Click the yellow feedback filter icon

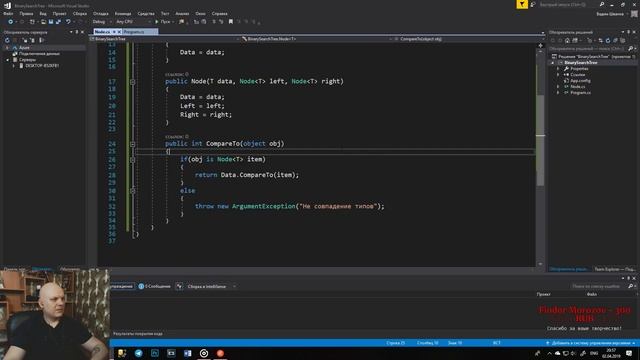pyautogui.click(x=522, y=4)
